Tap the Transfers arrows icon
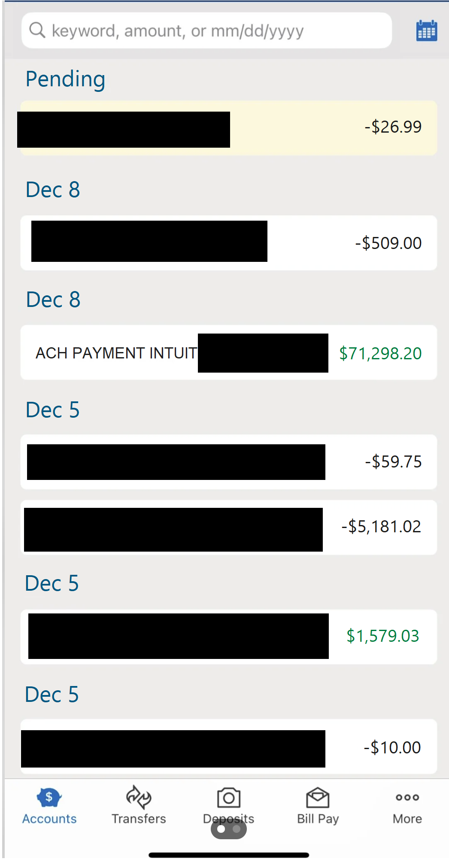449x868 pixels. point(139,797)
